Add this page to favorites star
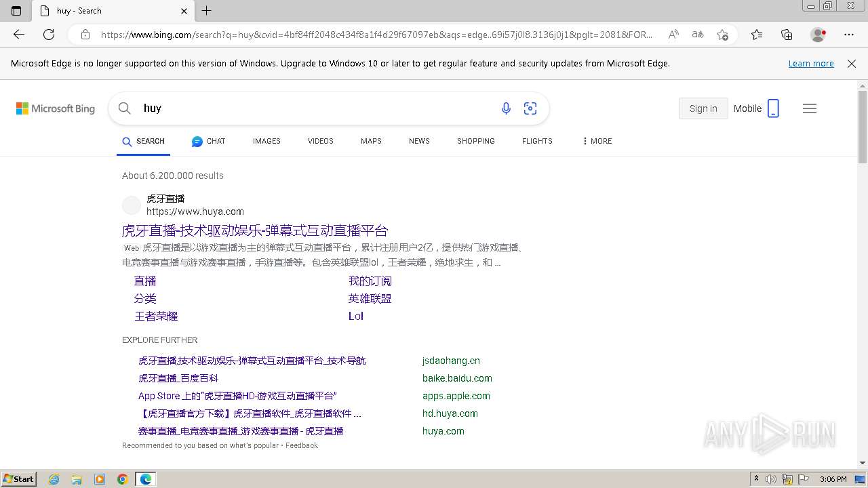Screen dimensions: 868x488 [x=722, y=34]
